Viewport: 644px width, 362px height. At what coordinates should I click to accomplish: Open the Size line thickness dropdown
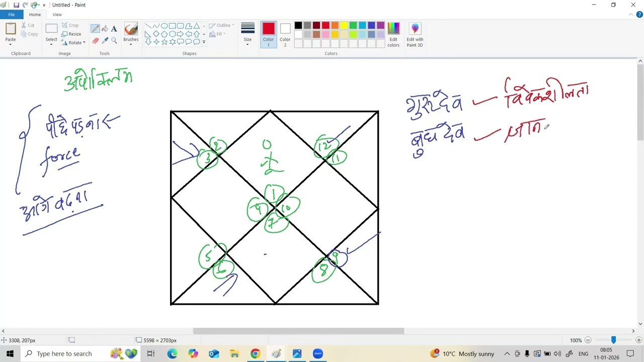pyautogui.click(x=248, y=35)
